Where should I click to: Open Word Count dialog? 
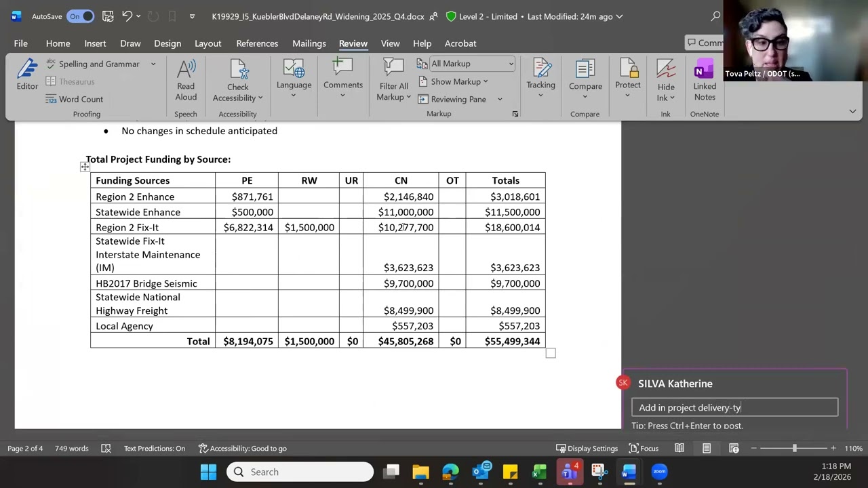(x=74, y=99)
